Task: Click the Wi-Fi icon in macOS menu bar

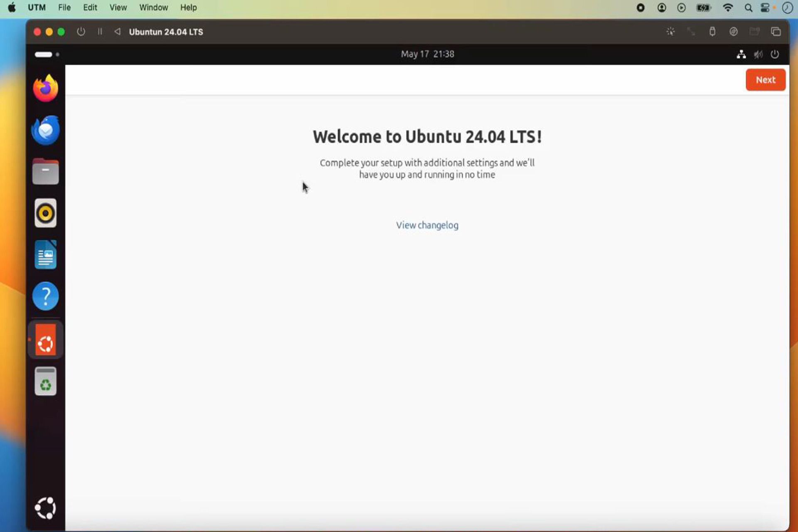Action: 728,7
